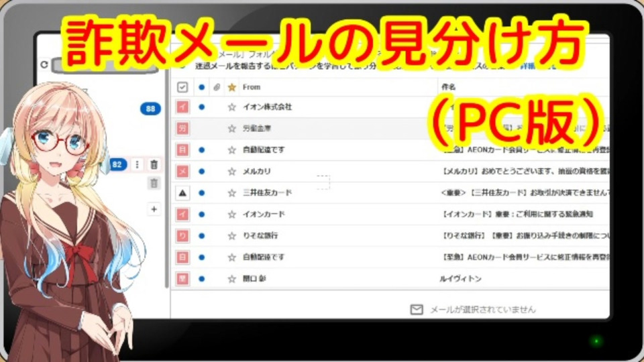The height and width of the screenshot is (362, 644).
Task: Open subject 【イオンカード】重要：ご利用に関する緊急通知
Action: pyautogui.click(x=517, y=215)
